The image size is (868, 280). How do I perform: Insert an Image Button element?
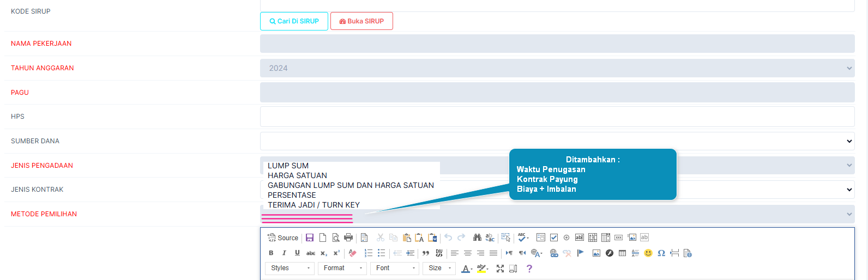pos(632,238)
